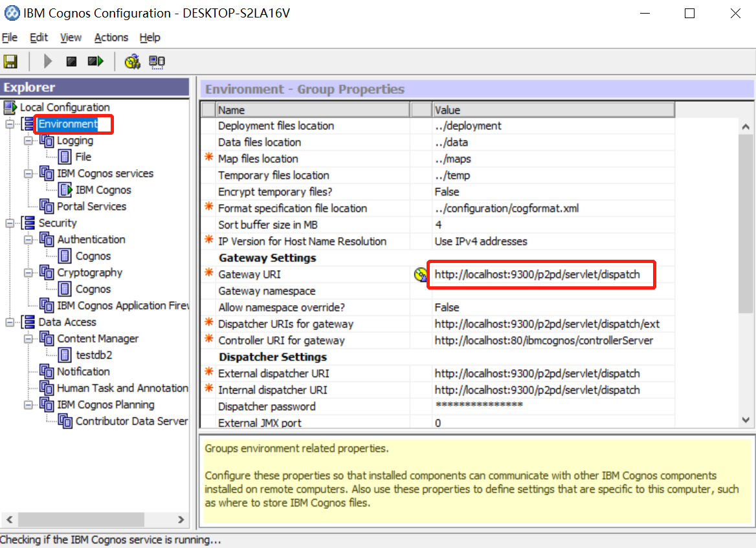Open the Edit menu

pyautogui.click(x=39, y=38)
